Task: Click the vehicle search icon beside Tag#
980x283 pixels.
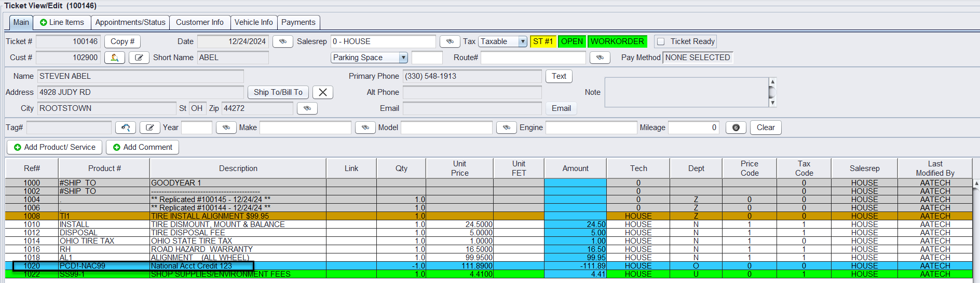Action: (125, 128)
